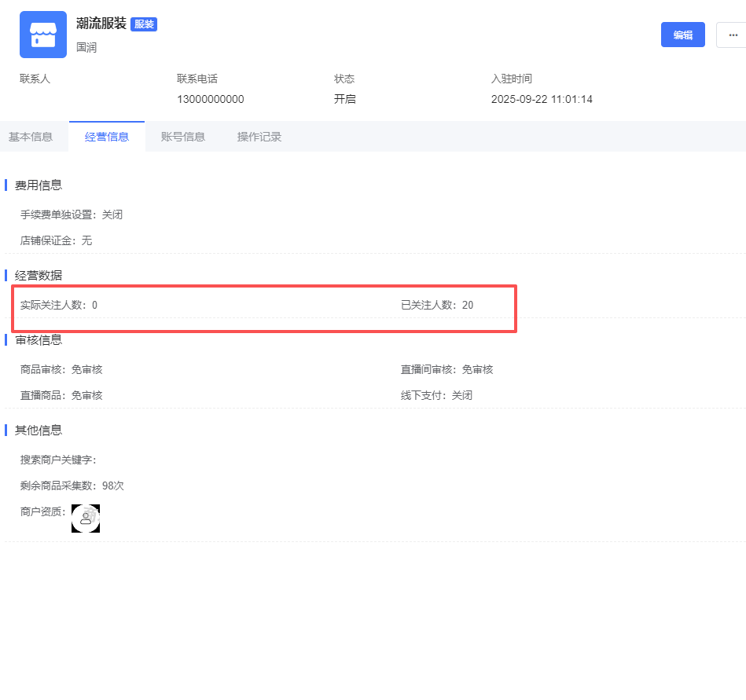746x700 pixels.
Task: Switch to the 基本信息 tab
Action: coord(31,137)
